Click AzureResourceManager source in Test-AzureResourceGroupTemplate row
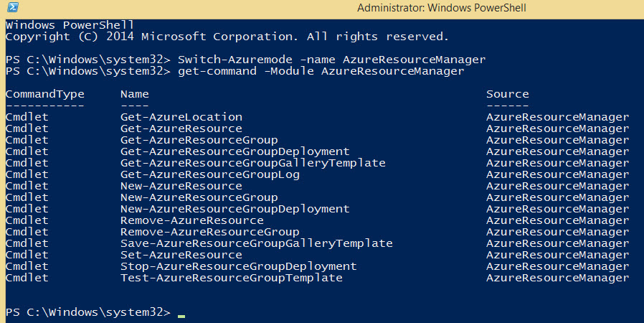Viewport: 644px width, 323px height. click(x=558, y=278)
